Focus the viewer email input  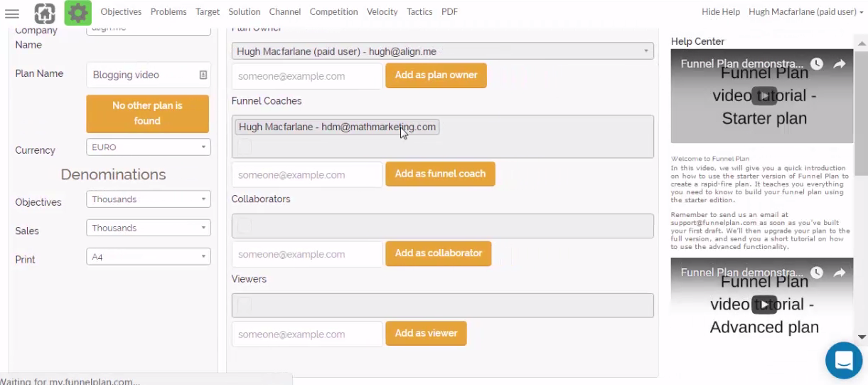(307, 334)
